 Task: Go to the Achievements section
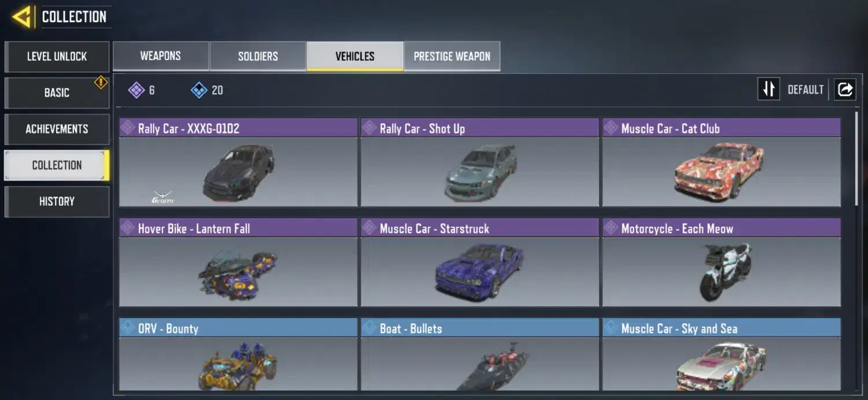[57, 129]
